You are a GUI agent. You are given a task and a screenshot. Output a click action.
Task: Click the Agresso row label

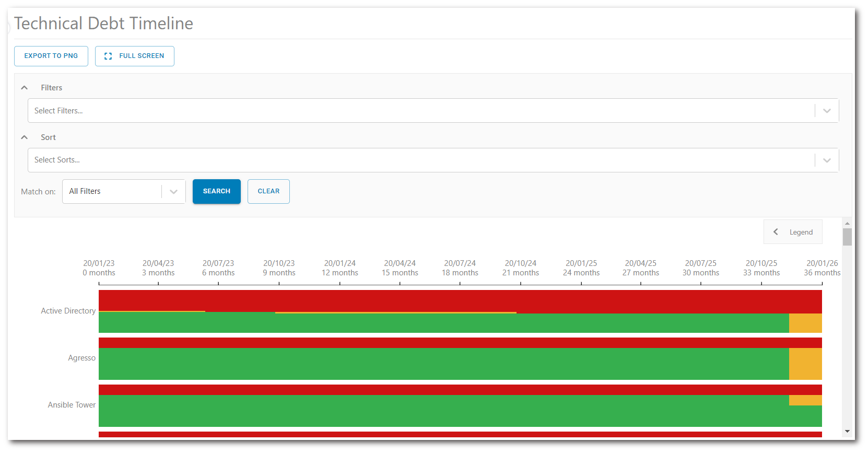tap(82, 358)
